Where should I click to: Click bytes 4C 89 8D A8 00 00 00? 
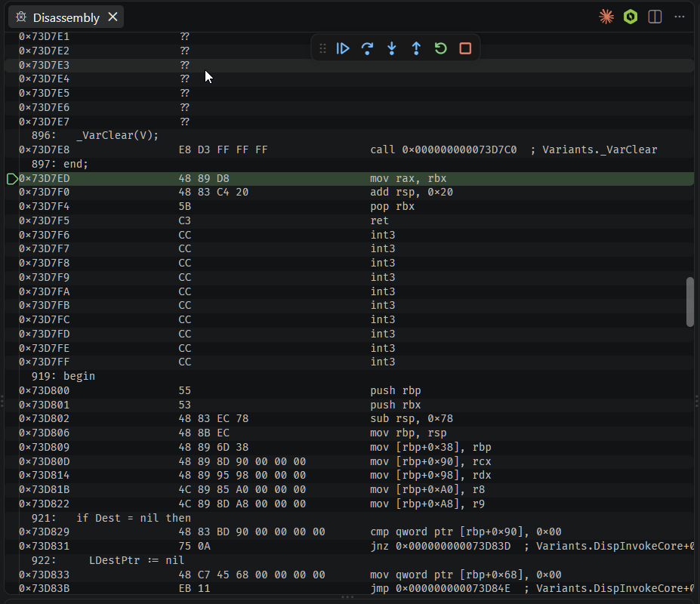(x=242, y=504)
